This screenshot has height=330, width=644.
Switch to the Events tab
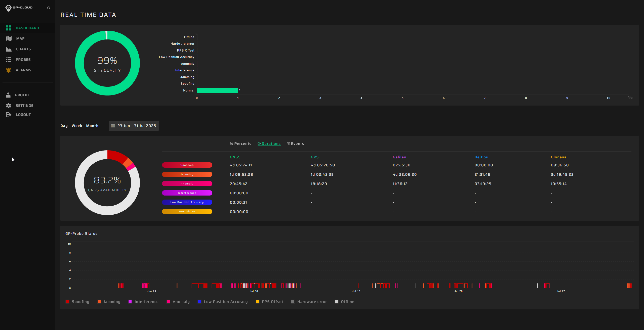(x=295, y=144)
